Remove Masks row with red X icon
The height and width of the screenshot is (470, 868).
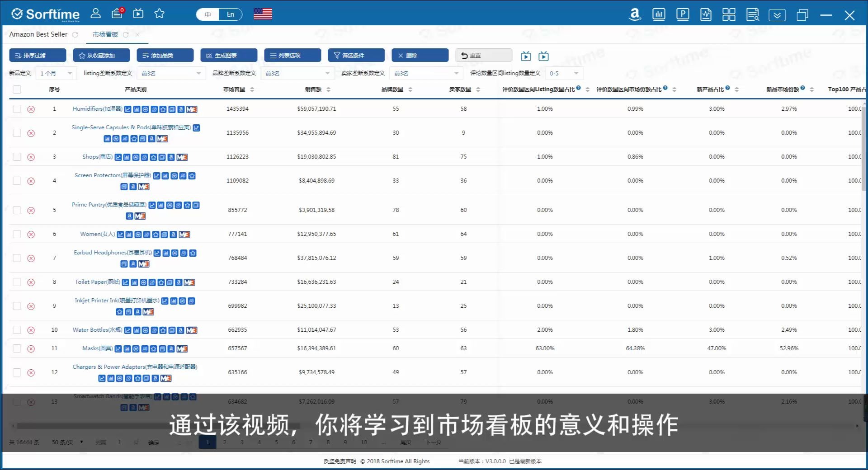pos(31,348)
